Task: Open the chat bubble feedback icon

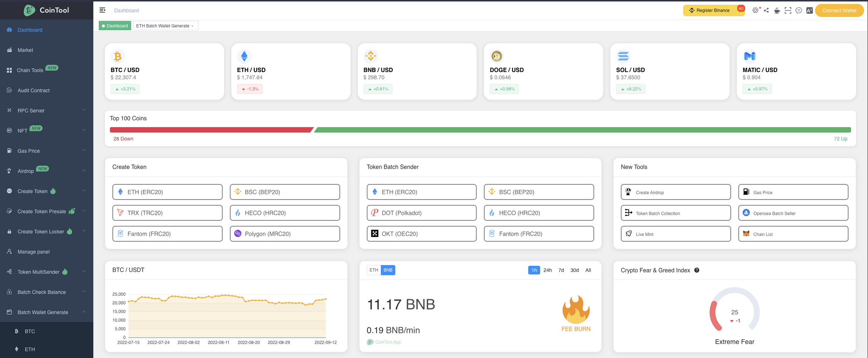Action: [x=798, y=10]
